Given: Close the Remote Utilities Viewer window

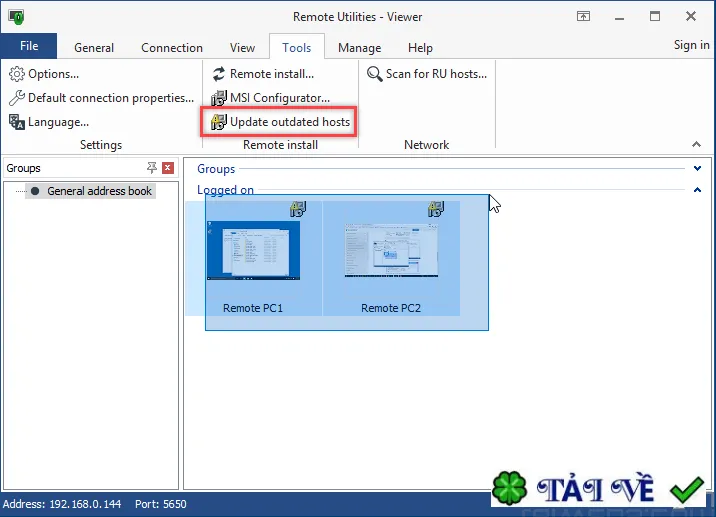Looking at the screenshot, I should (691, 17).
